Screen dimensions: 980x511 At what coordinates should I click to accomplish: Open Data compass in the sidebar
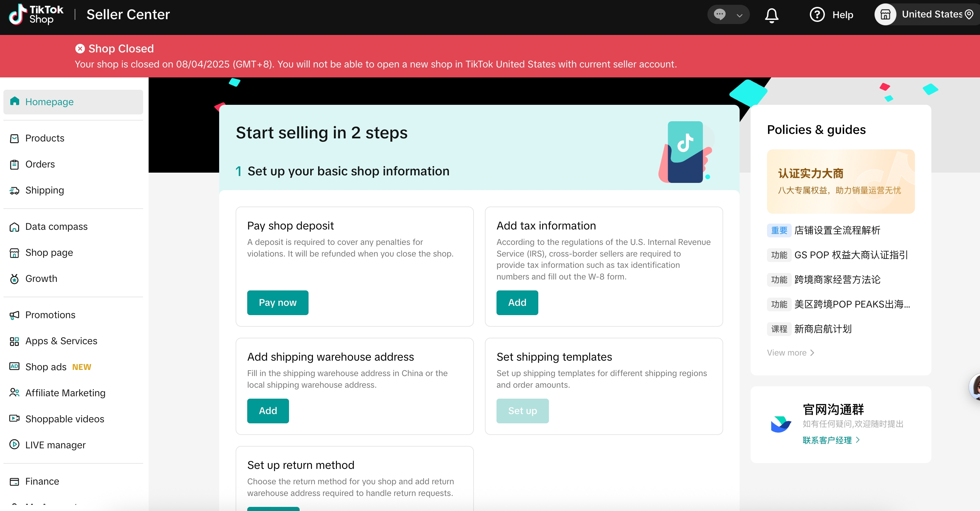pyautogui.click(x=56, y=227)
